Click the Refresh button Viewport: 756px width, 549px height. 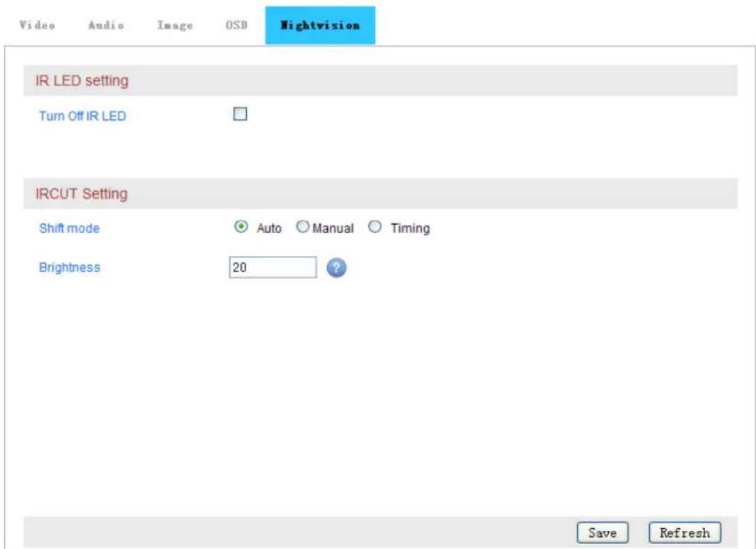pyautogui.click(x=685, y=532)
